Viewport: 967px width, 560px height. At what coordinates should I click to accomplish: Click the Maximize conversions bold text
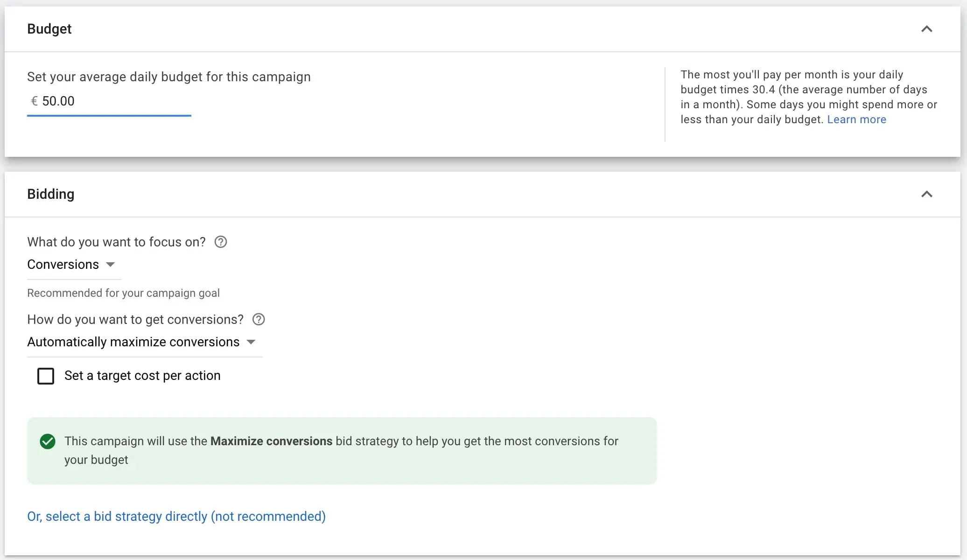[x=271, y=441]
